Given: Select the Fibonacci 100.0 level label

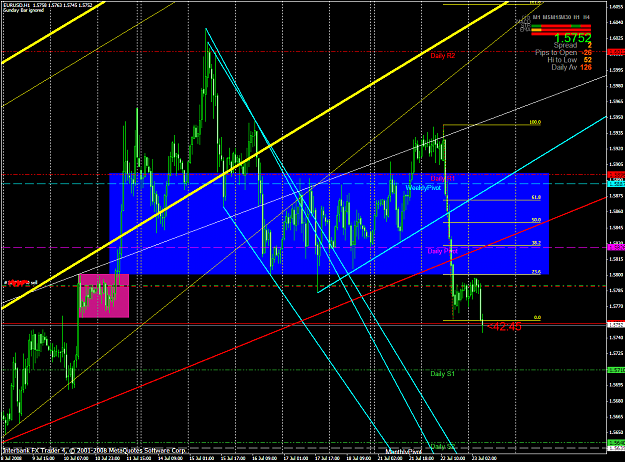Looking at the screenshot, I should [535, 122].
